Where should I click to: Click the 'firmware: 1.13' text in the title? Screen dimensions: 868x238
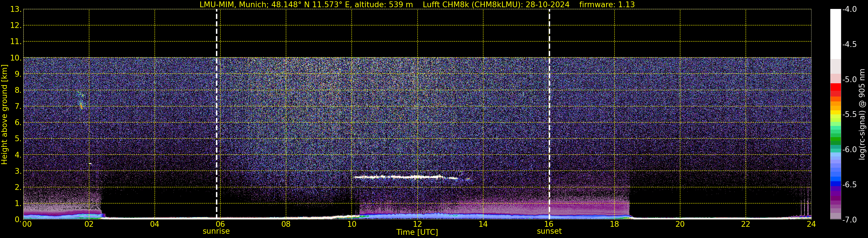click(607, 5)
